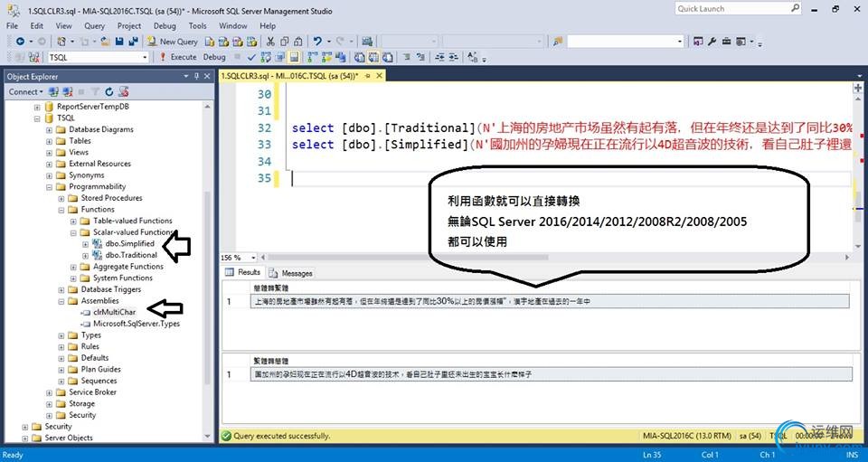The image size is (868, 462).
Task: Open the Query menu
Action: point(94,25)
